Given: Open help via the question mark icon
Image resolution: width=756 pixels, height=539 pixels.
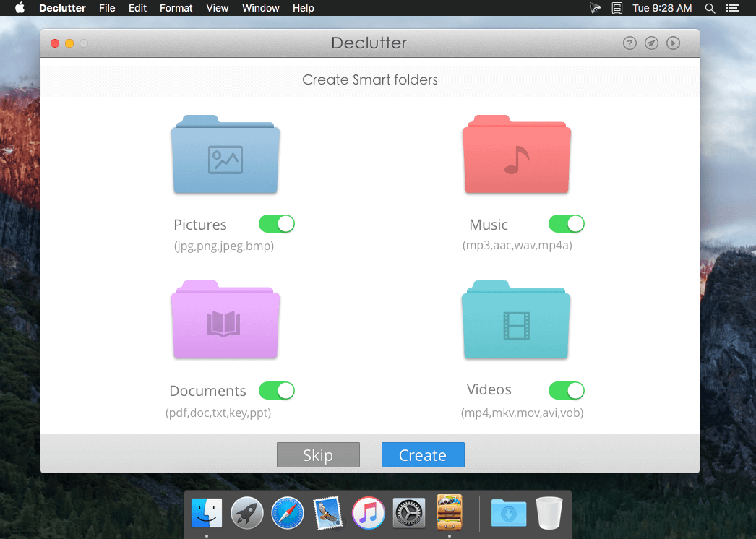Looking at the screenshot, I should 630,43.
